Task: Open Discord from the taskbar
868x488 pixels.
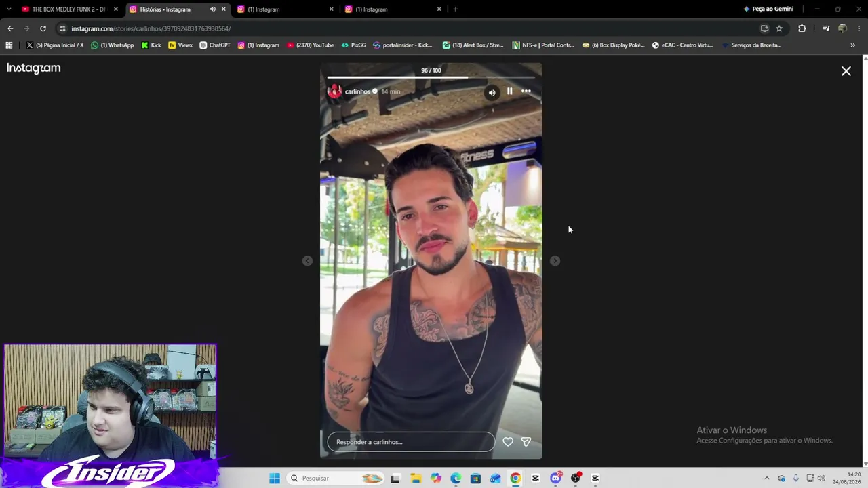Action: pyautogui.click(x=555, y=479)
